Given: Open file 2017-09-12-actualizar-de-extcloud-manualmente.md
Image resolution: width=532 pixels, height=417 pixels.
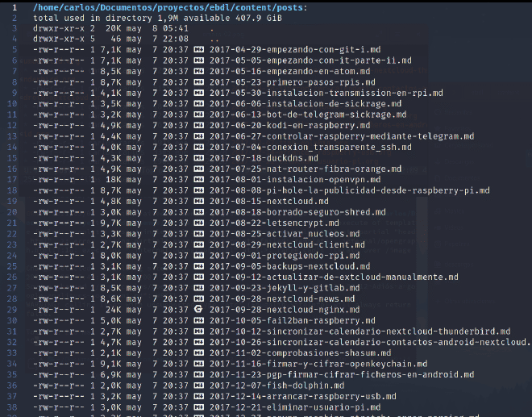Looking at the screenshot, I should [x=334, y=277].
